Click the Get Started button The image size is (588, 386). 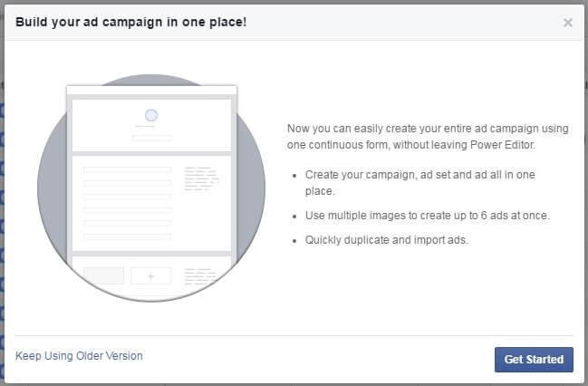click(x=534, y=359)
